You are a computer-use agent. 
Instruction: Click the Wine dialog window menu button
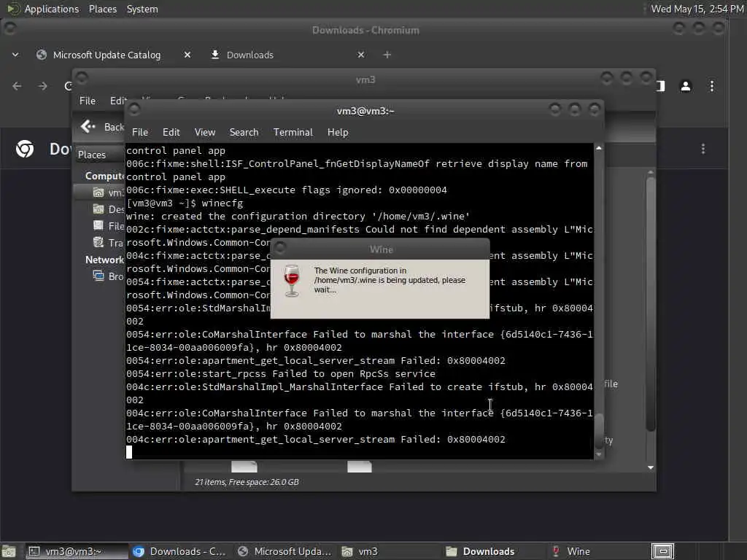tap(280, 248)
